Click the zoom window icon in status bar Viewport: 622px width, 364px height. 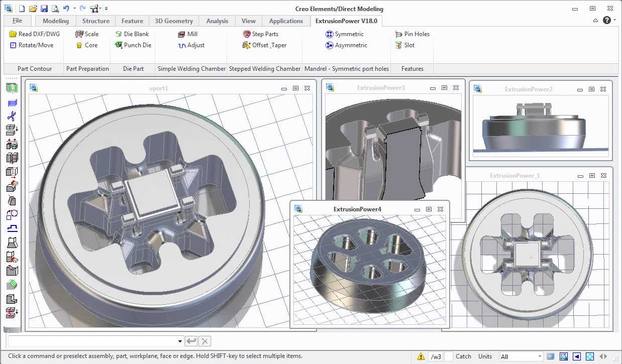(564, 356)
